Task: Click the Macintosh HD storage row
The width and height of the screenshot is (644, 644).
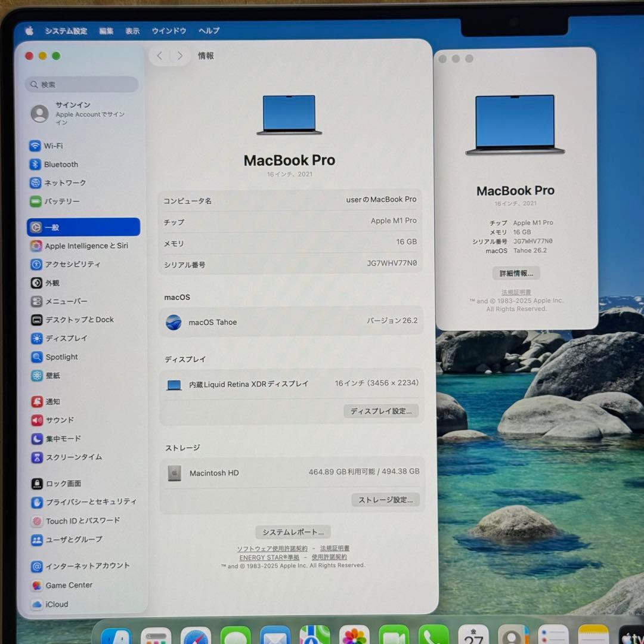Action: (x=292, y=472)
